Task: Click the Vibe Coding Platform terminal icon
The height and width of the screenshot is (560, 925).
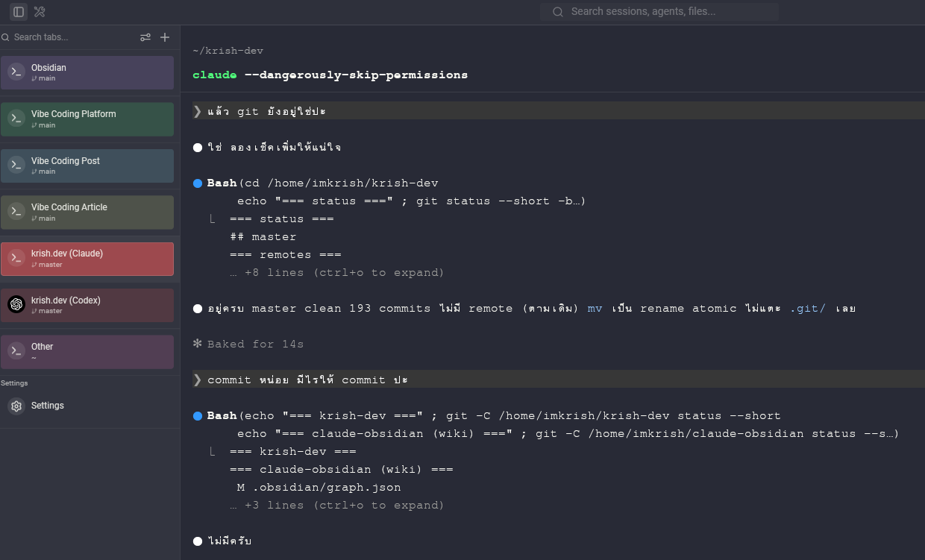Action: pos(16,119)
